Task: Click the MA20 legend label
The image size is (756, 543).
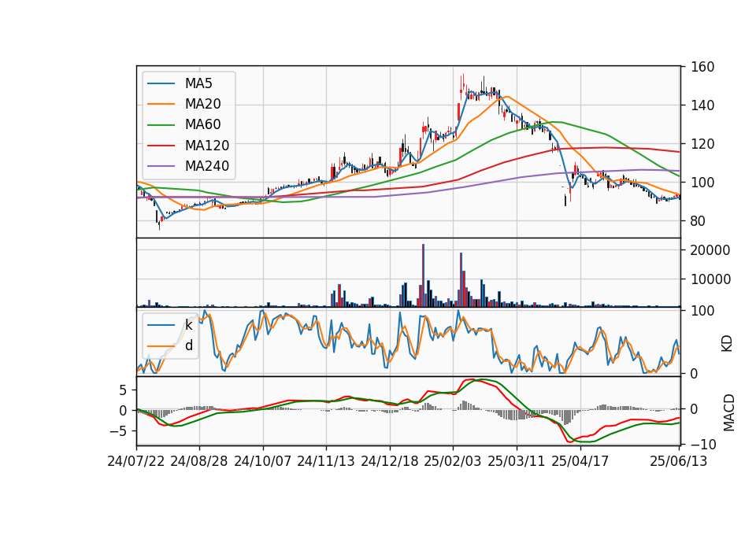Action: (202, 104)
